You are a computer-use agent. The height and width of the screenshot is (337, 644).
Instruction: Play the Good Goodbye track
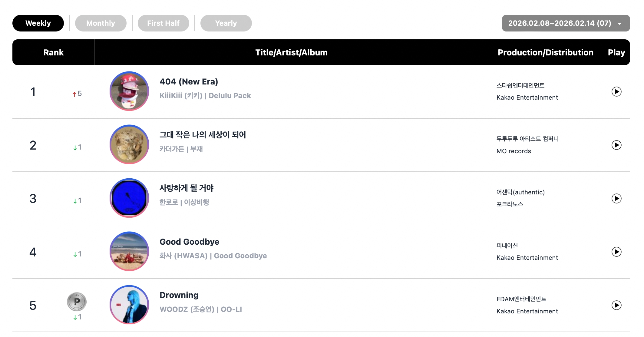point(616,252)
